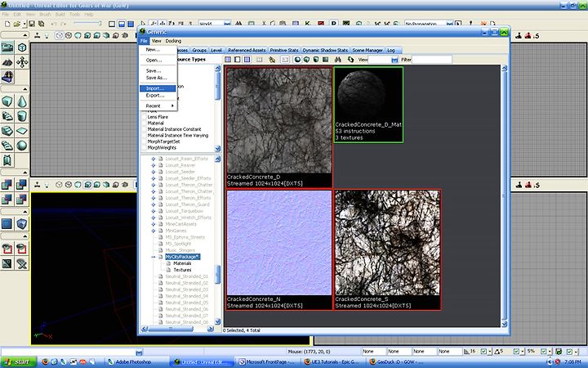Screen dimensions: 588x368
Task: Click binoculars icon in Generic browser toolbar
Action: 338,60
